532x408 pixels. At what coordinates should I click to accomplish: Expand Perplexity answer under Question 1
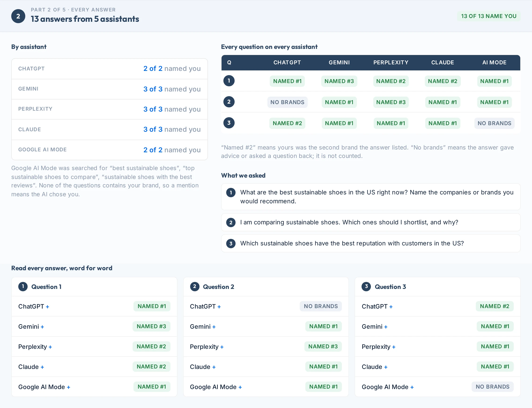point(94,347)
